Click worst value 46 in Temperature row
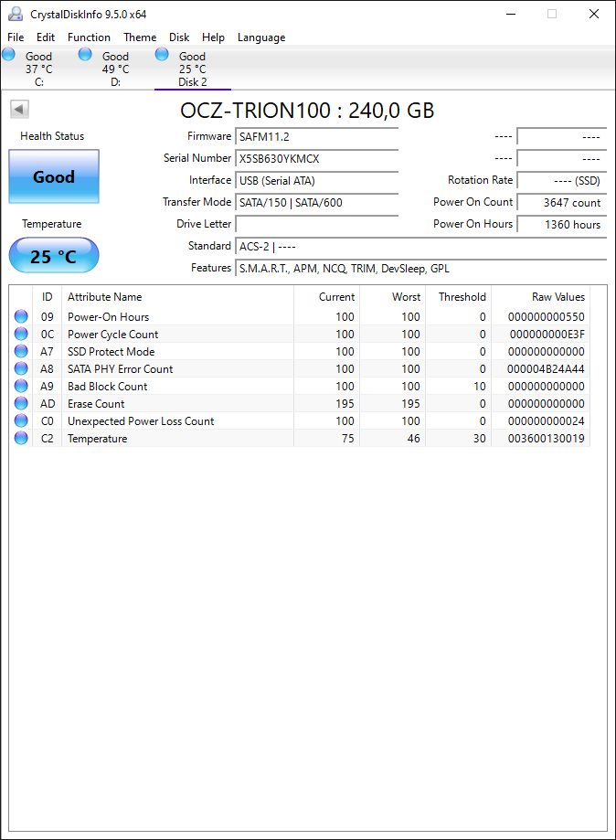This screenshot has height=840, width=616. point(413,438)
